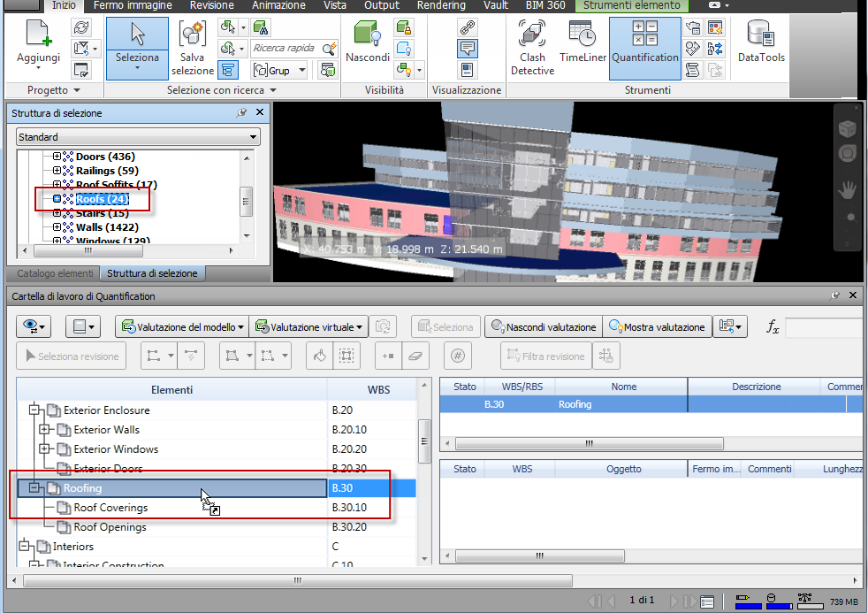Click the refresh project icon
868x613 pixels.
[80, 27]
